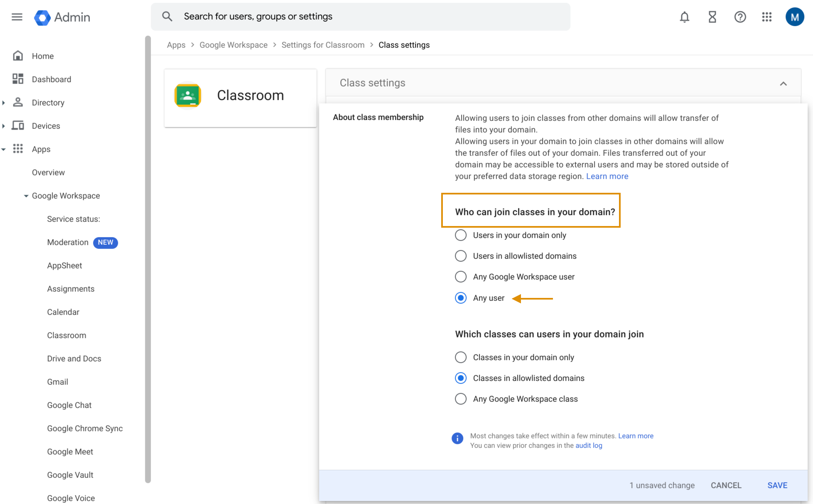Click the search users, groups or settings field
This screenshot has width=813, height=504.
coord(360,17)
